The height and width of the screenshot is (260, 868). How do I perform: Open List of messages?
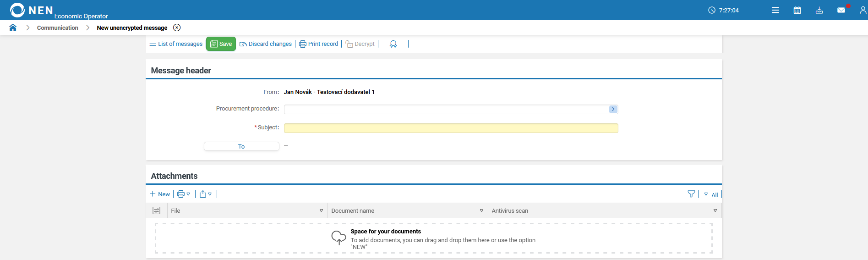[x=176, y=44]
